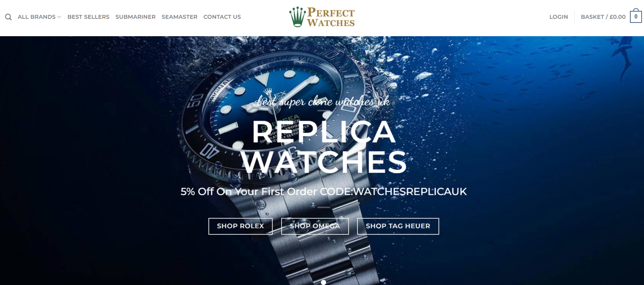This screenshot has height=285, width=644.
Task: Click the 5% off promo code text
Action: [x=324, y=192]
